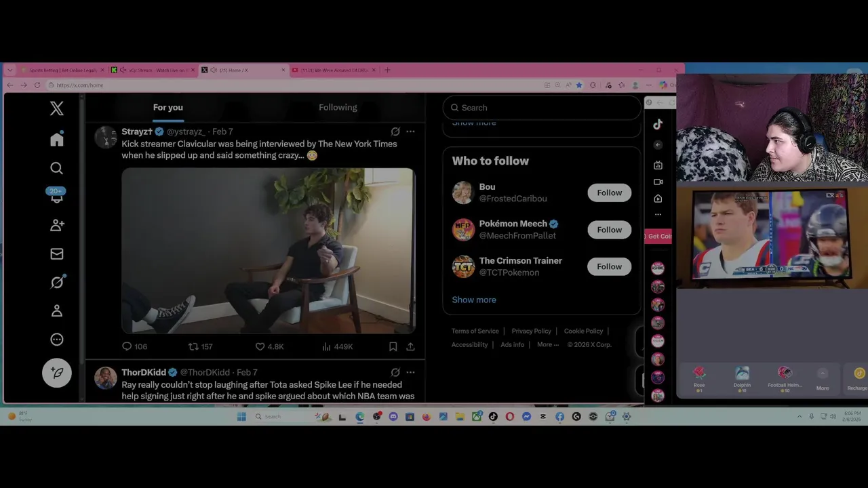Click the X search field
868x488 pixels.
click(x=541, y=108)
